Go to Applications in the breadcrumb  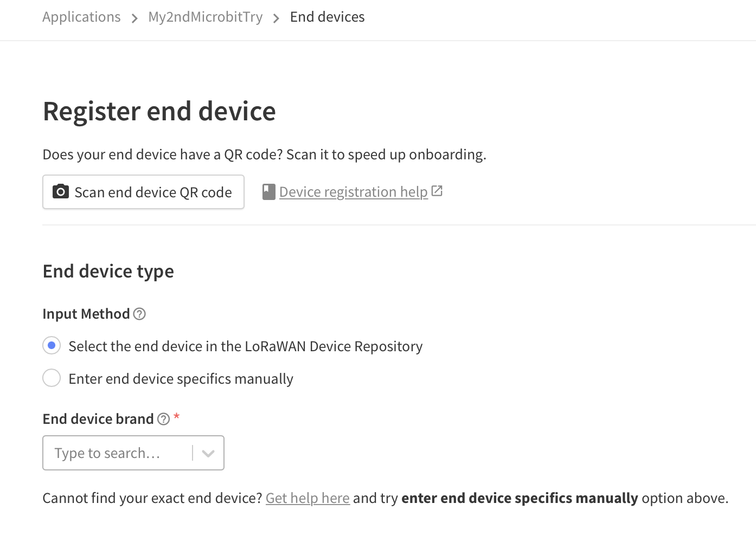[x=81, y=17]
